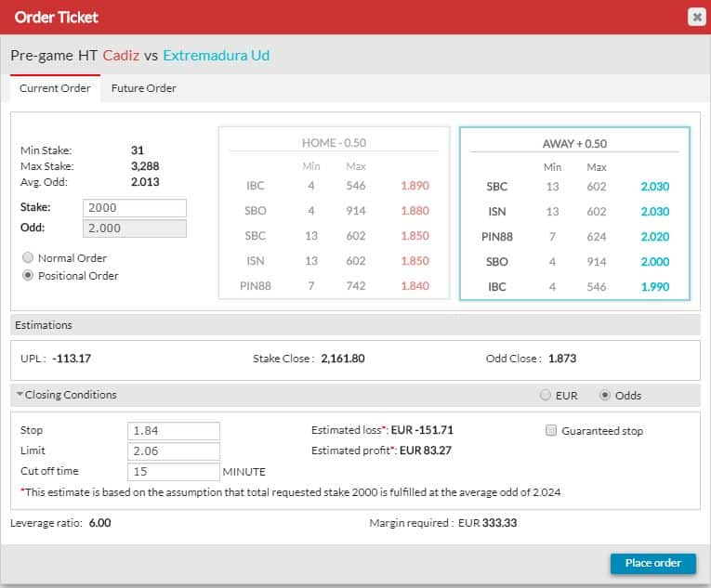Click the Odd input field
Viewport: 711px width, 588px height.
point(135,228)
